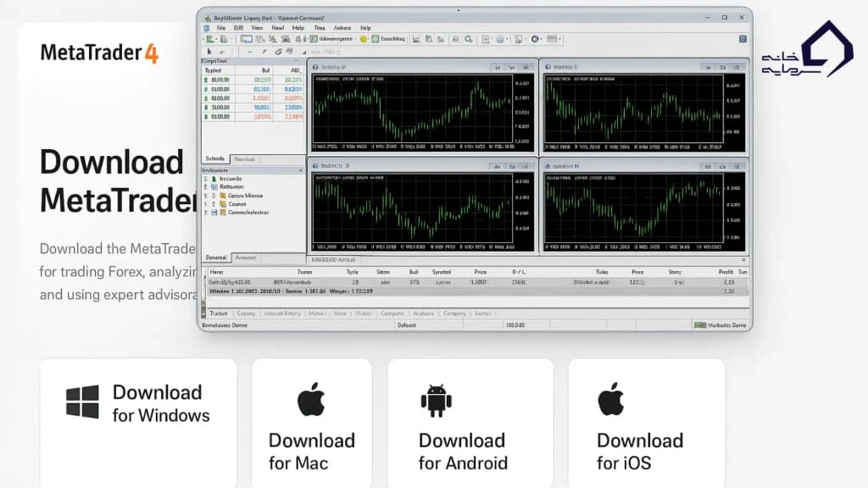Open the "Tiraa" menu

coord(320,28)
